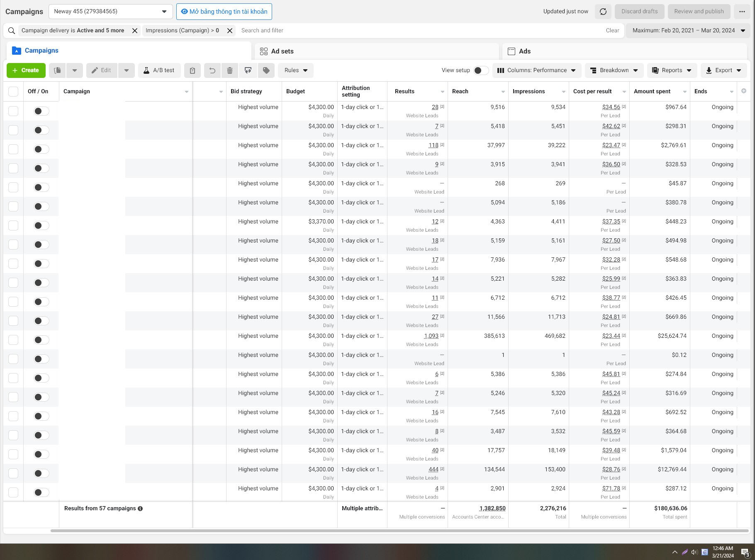Toggle on campaign with $12,769.44 spent

pos(41,473)
